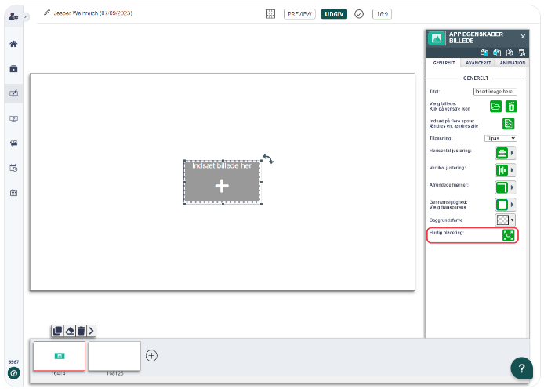544x392 pixels.
Task: Click the image placeholder plus sign
Action: coord(222,186)
